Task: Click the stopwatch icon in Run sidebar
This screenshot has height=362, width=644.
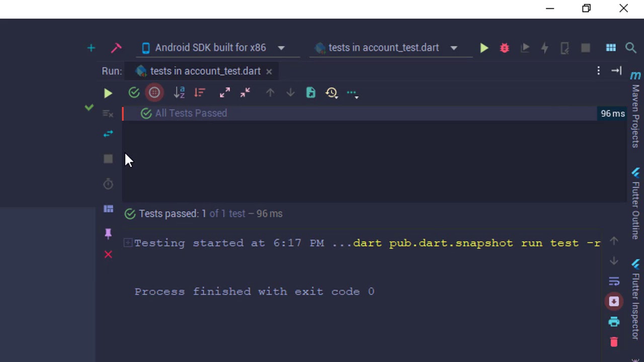Action: (108, 184)
